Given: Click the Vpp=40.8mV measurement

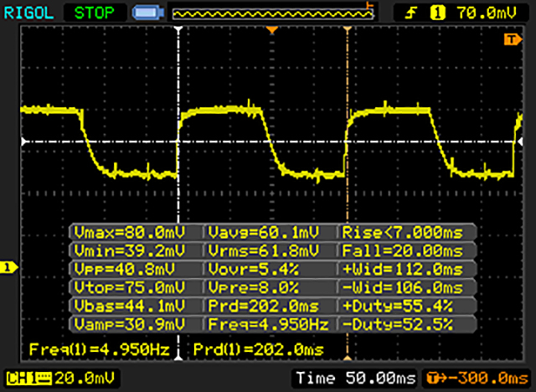Looking at the screenshot, I should tap(125, 270).
